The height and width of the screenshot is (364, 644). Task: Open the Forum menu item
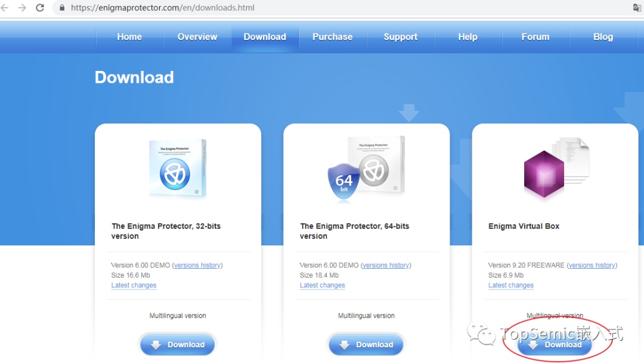pyautogui.click(x=535, y=37)
